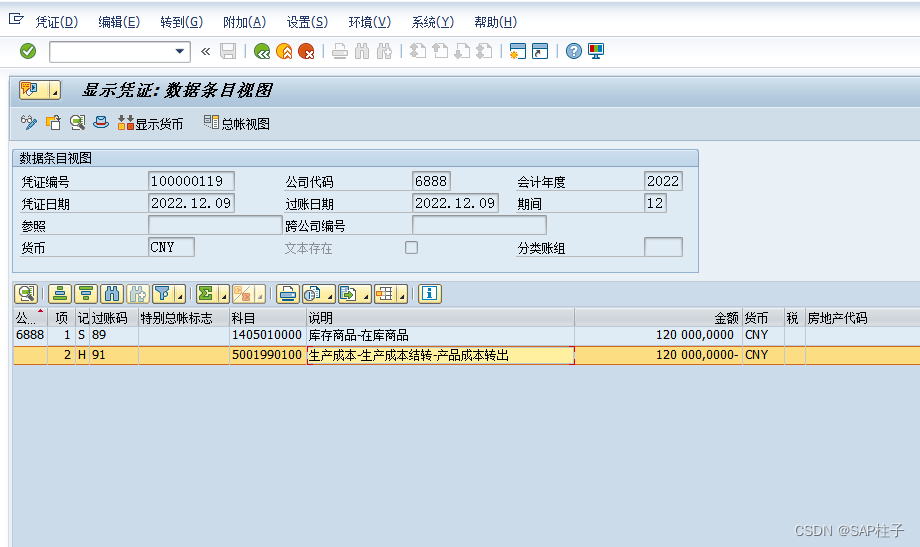Screen dimensions: 920x547
Task: Click the standard toolbar Print icon
Action: pyautogui.click(x=340, y=52)
